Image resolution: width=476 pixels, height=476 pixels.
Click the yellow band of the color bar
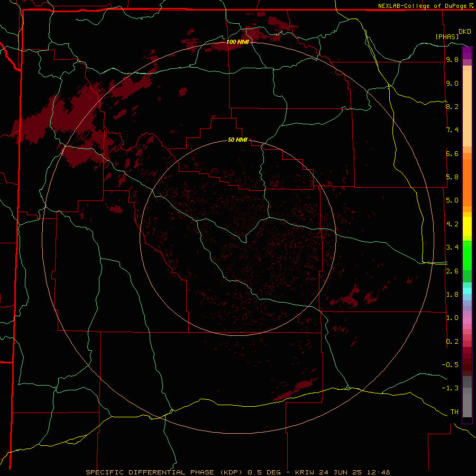click(x=467, y=226)
